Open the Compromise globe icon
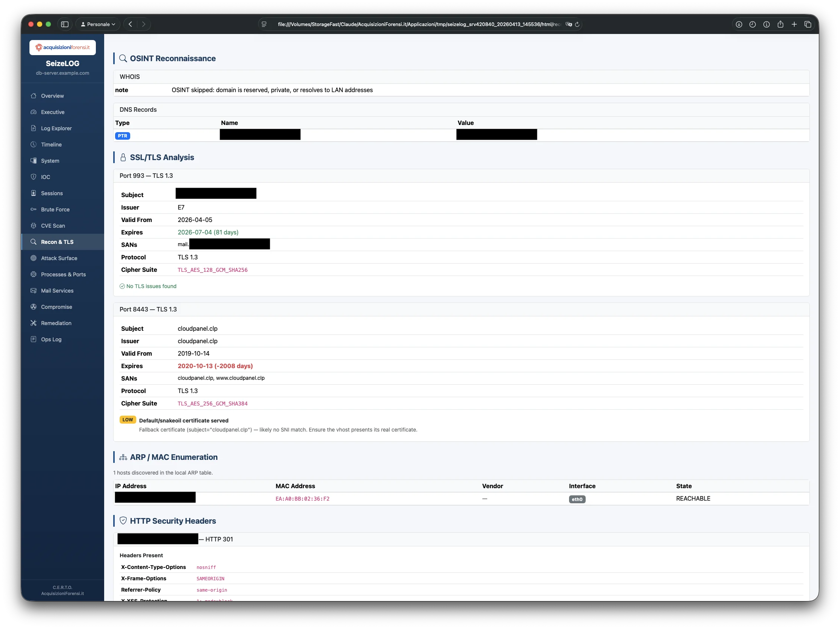The width and height of the screenshot is (840, 629). pos(34,307)
